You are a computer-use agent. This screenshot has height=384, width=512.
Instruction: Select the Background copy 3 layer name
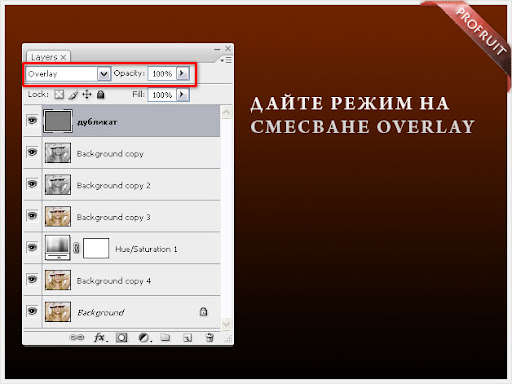[x=113, y=217]
